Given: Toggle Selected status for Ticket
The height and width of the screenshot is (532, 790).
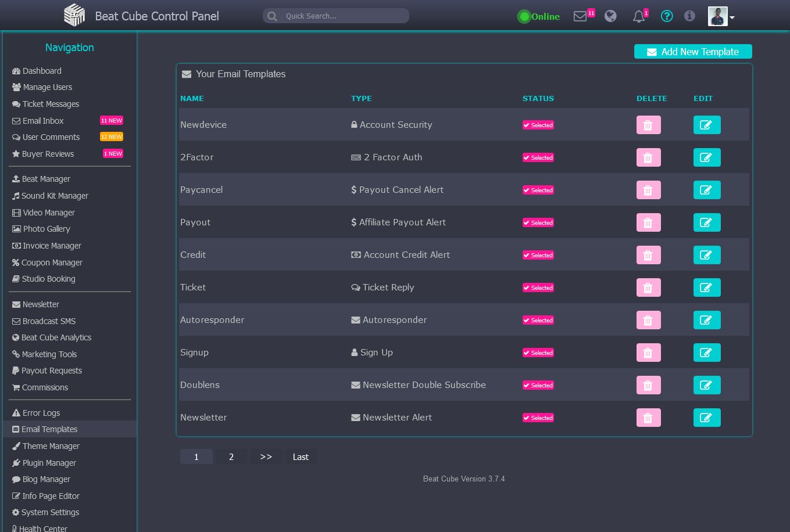Looking at the screenshot, I should 538,287.
